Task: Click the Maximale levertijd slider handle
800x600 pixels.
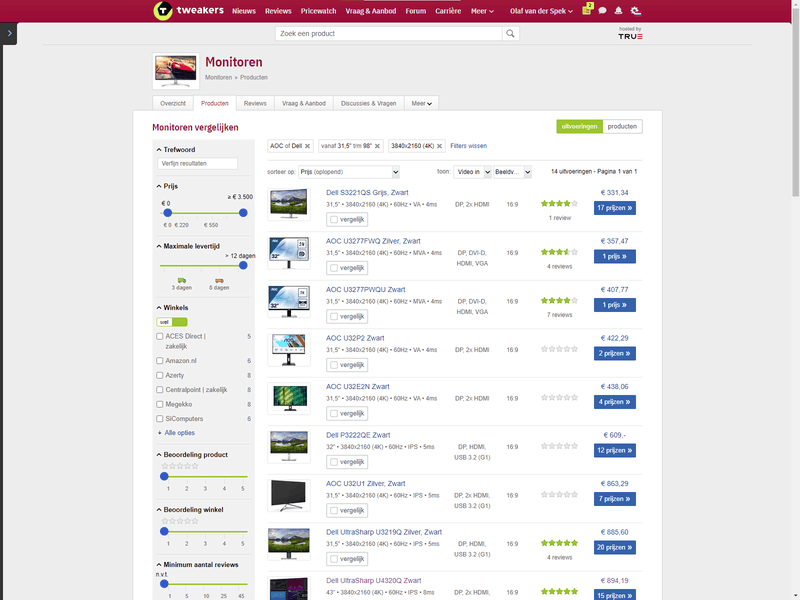Action: click(243, 265)
